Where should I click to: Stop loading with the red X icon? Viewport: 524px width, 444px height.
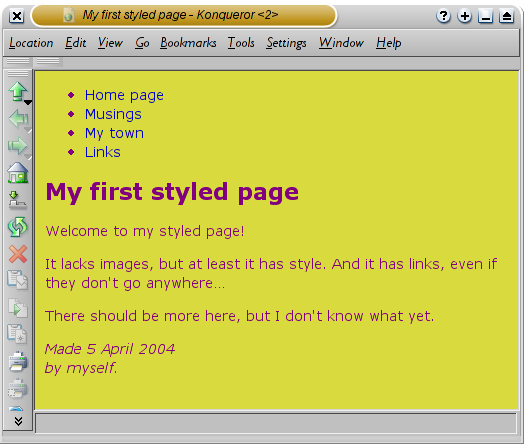18,254
